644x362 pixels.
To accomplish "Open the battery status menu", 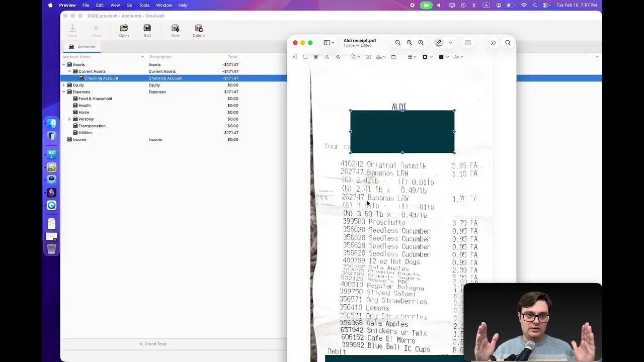I will click(x=510, y=5).
